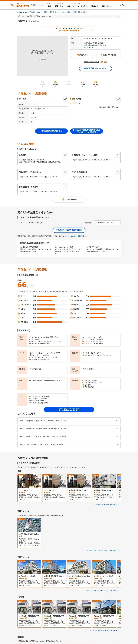Screen dimensions: 138x644
Task: Click 浸水リスクを見る button
Action: (108, 55)
